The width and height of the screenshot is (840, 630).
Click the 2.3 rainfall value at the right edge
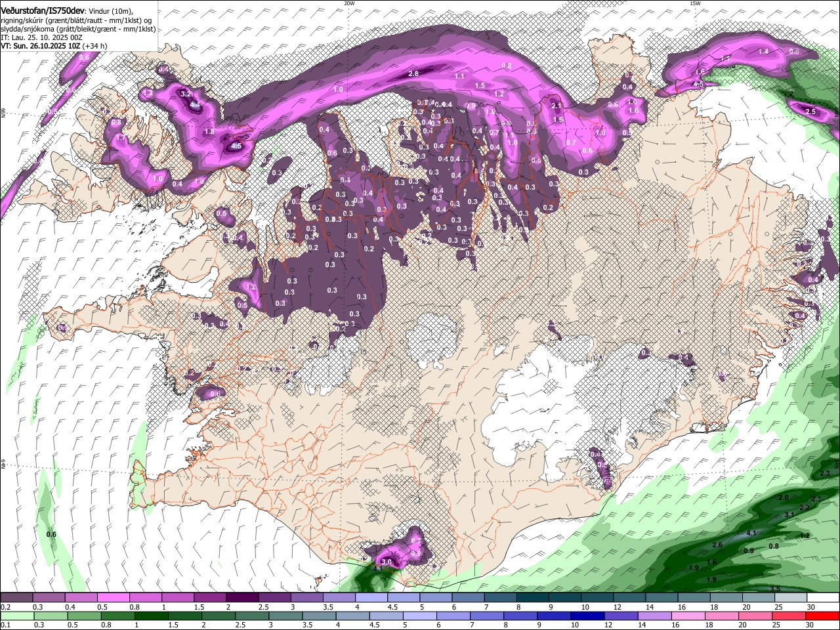coord(825,473)
